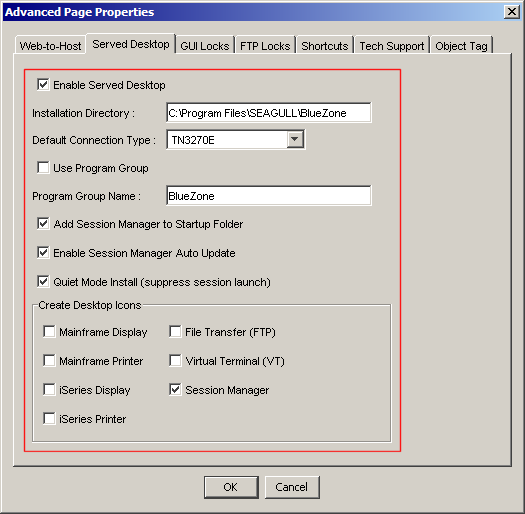This screenshot has height=514, width=525.
Task: Uncheck Enable Served Desktop checkbox
Action: coord(43,85)
